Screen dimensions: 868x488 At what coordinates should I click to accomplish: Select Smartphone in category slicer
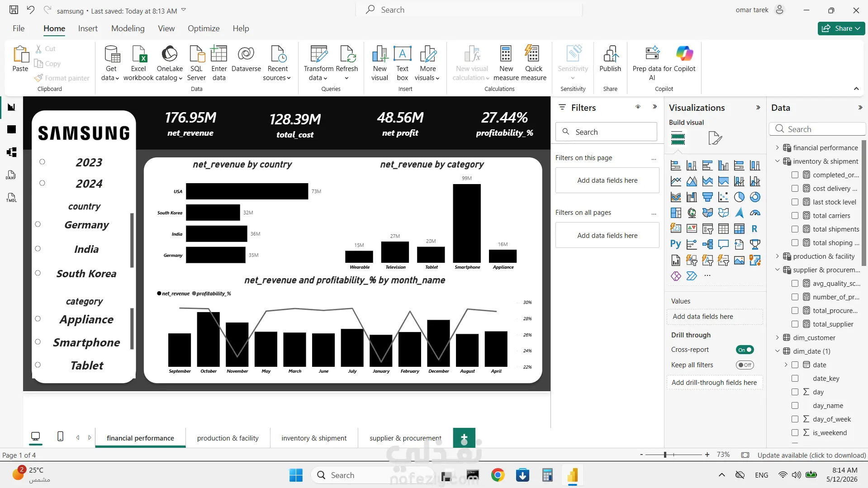click(x=38, y=342)
